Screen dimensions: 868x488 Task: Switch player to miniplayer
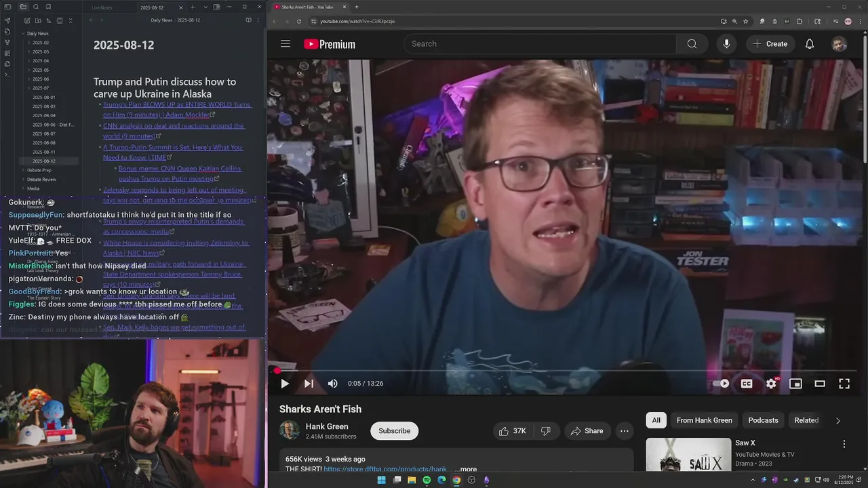pyautogui.click(x=795, y=384)
